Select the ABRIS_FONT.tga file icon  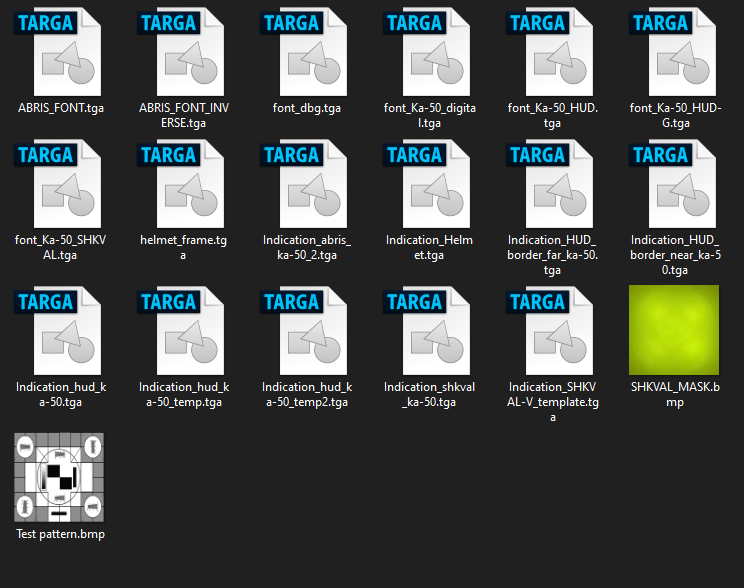[x=58, y=51]
